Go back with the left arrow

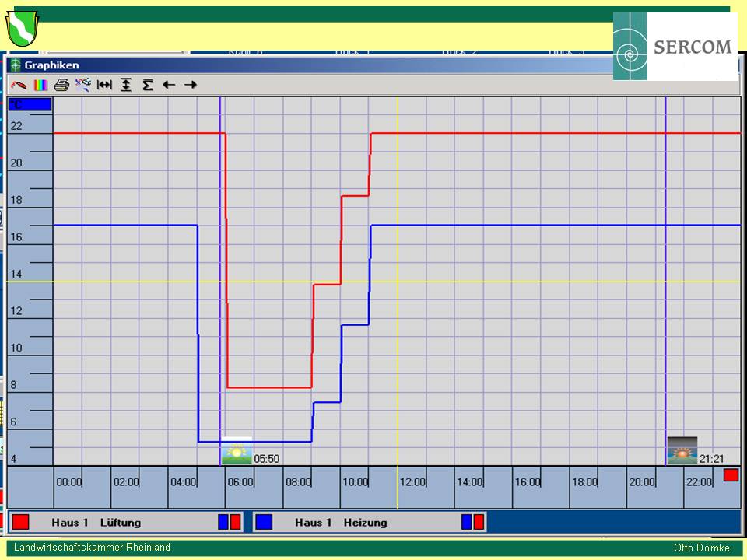[x=169, y=85]
